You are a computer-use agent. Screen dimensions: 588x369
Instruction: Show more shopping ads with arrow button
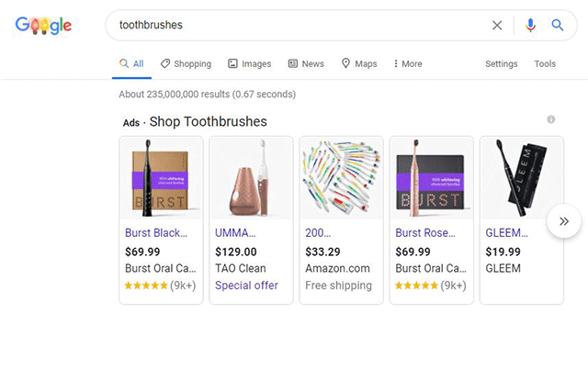pos(564,221)
